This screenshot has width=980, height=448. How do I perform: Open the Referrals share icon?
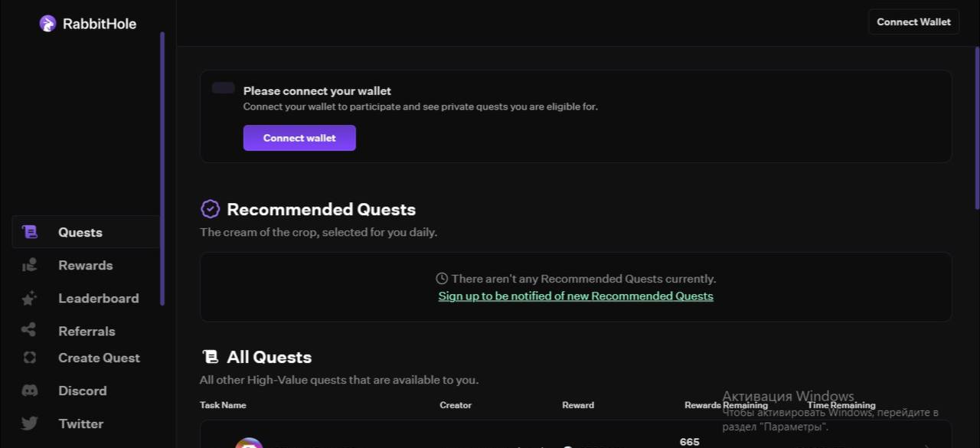29,330
